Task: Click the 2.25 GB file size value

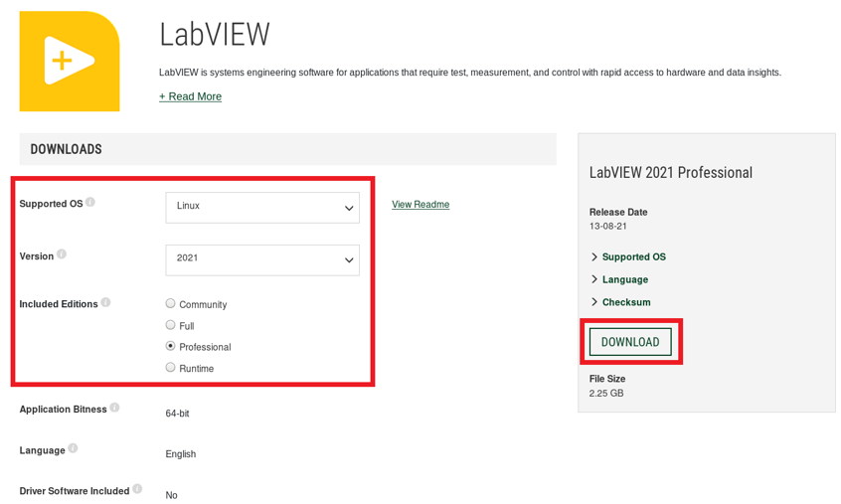Action: click(606, 393)
